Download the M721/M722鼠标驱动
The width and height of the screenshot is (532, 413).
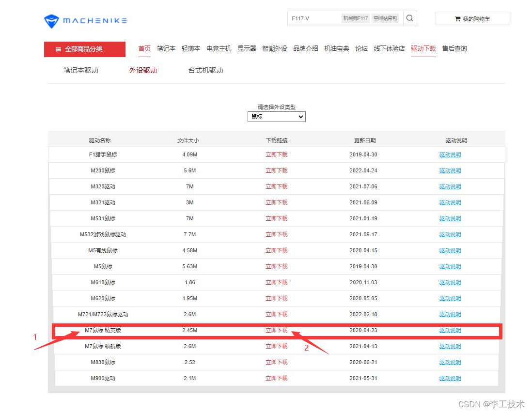pos(277,314)
